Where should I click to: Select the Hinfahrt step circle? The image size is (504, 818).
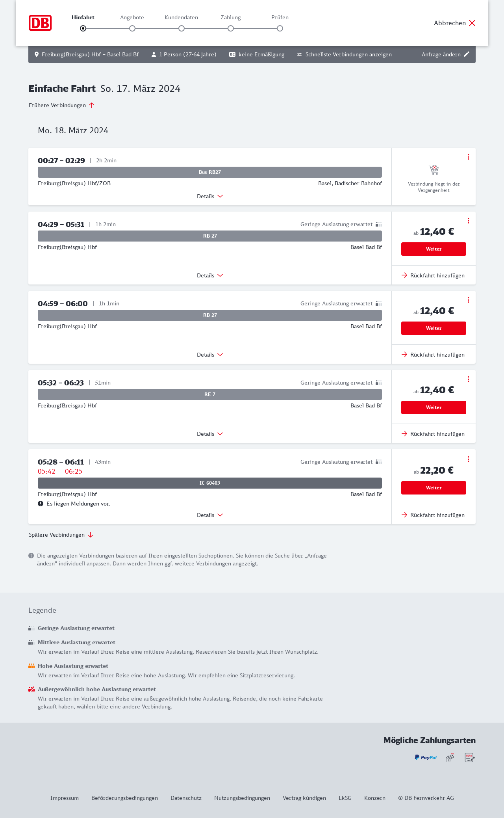83,28
